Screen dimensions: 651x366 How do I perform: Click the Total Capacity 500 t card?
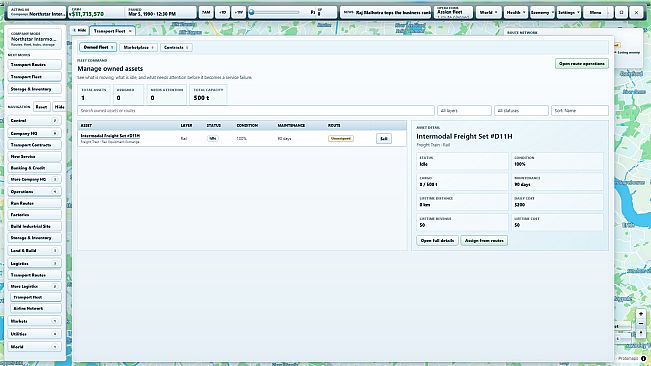(x=208, y=95)
